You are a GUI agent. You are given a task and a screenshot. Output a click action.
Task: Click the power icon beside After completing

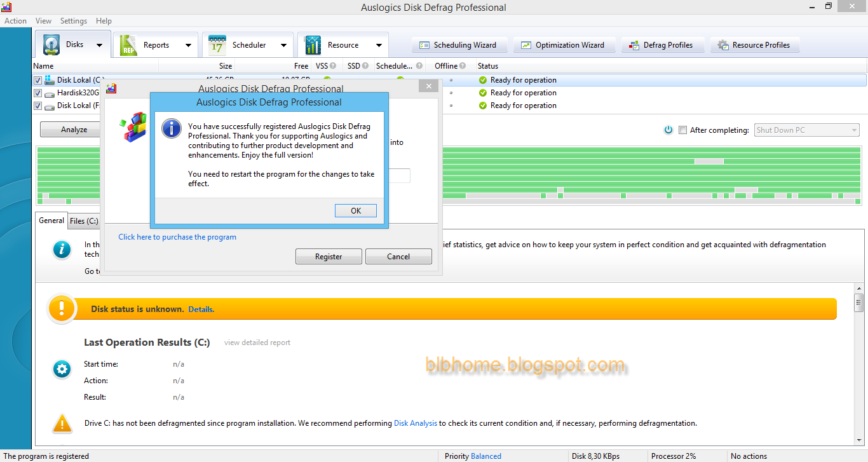(668, 130)
